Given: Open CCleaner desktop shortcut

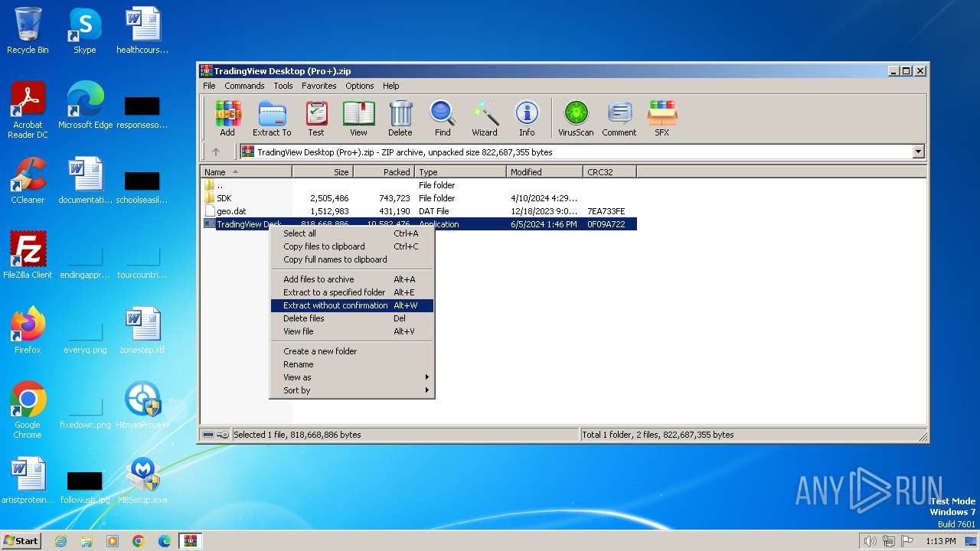Looking at the screenshot, I should tap(28, 181).
